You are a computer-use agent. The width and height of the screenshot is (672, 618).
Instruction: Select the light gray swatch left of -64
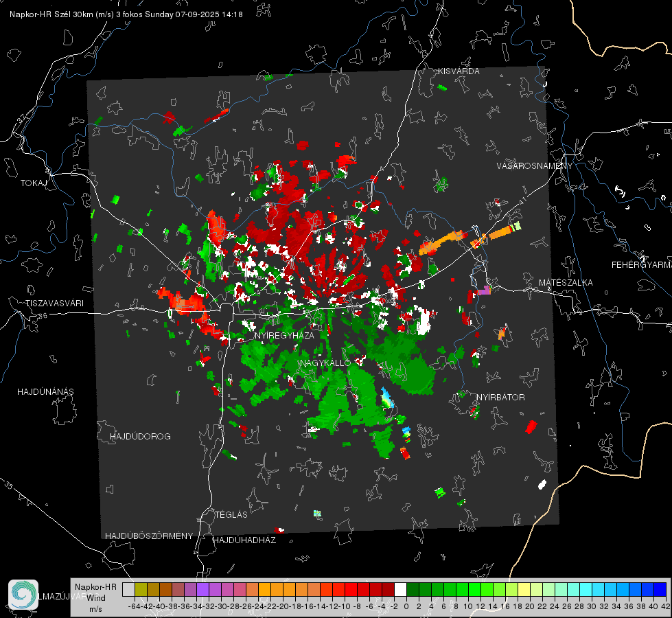click(128, 590)
